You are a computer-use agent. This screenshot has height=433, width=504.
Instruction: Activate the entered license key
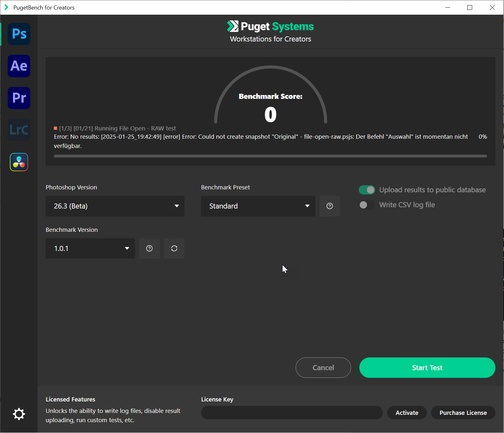(407, 413)
